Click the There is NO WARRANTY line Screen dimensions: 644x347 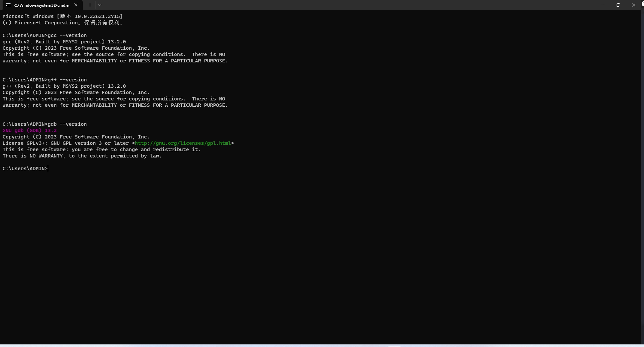82,156
